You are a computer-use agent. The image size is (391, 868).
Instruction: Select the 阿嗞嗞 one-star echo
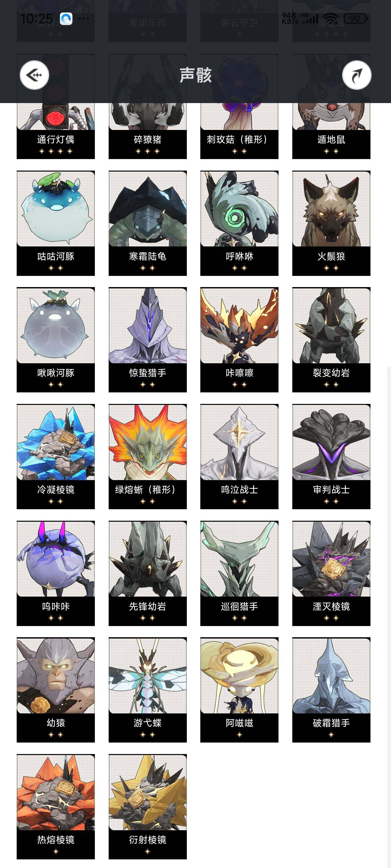point(239,690)
